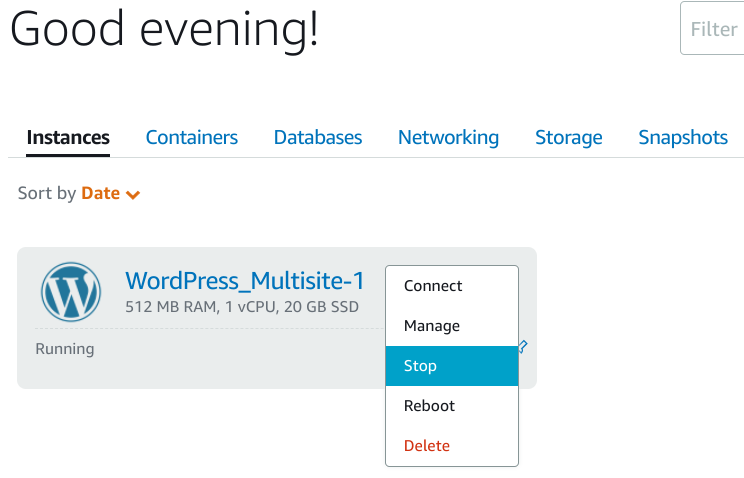Switch to the Instances tab
This screenshot has height=478, width=744.
point(68,138)
